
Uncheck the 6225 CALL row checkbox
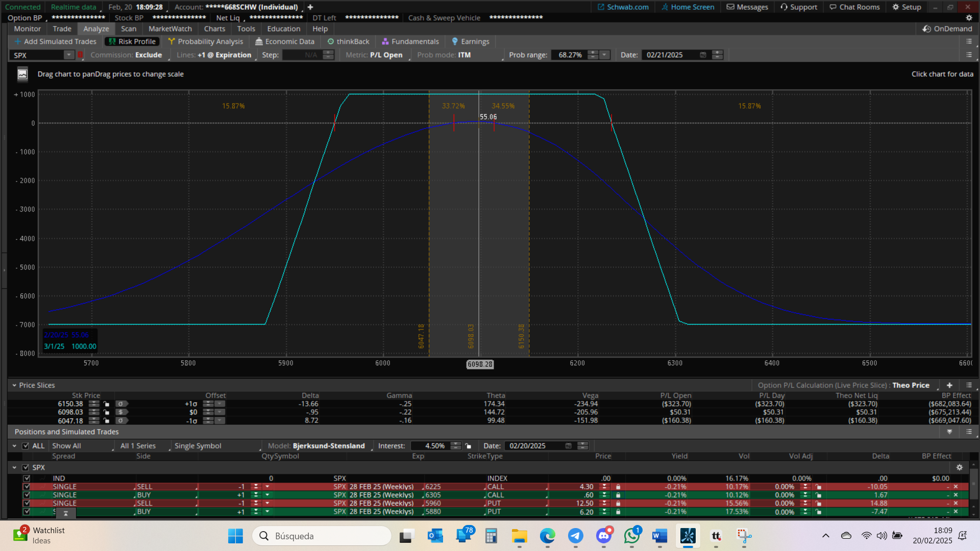coord(27,487)
